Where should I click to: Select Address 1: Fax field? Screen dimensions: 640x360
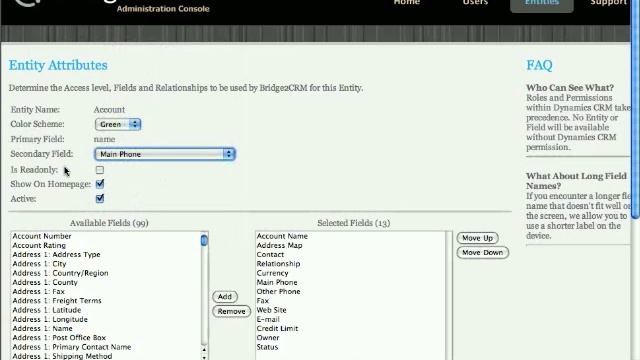pyautogui.click(x=106, y=291)
